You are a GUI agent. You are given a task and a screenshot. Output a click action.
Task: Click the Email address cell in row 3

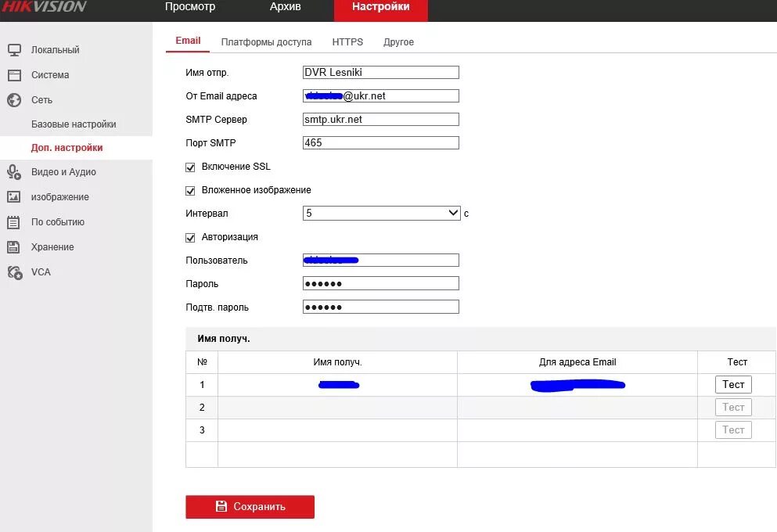[577, 430]
